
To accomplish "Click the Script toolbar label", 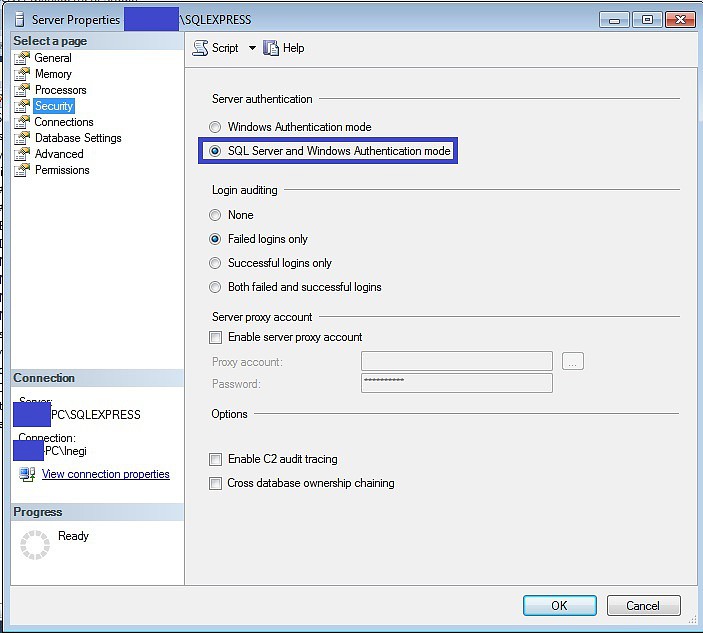I will coord(225,48).
